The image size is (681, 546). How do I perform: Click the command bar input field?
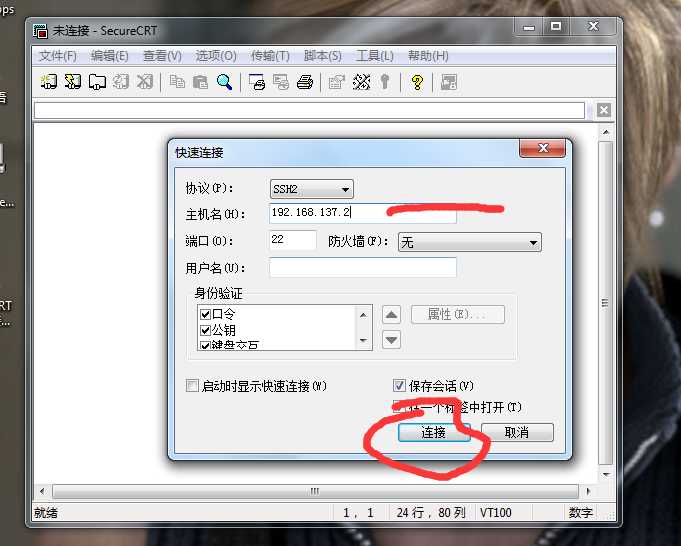(309, 110)
